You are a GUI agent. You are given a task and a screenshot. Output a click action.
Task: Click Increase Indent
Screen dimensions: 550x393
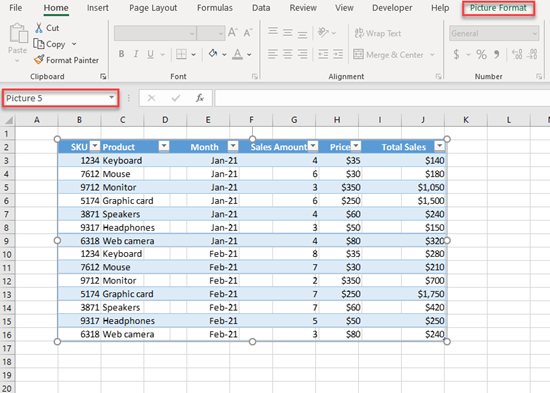coord(338,54)
